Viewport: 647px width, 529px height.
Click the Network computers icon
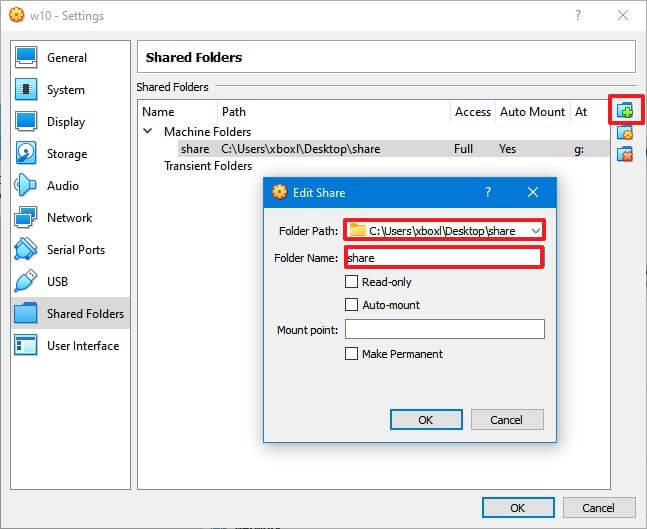pyautogui.click(x=26, y=217)
